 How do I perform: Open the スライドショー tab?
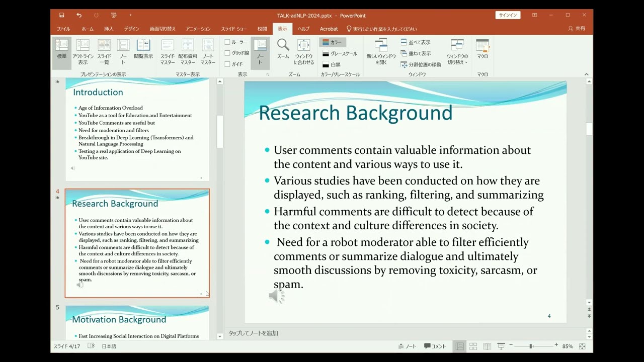[234, 29]
